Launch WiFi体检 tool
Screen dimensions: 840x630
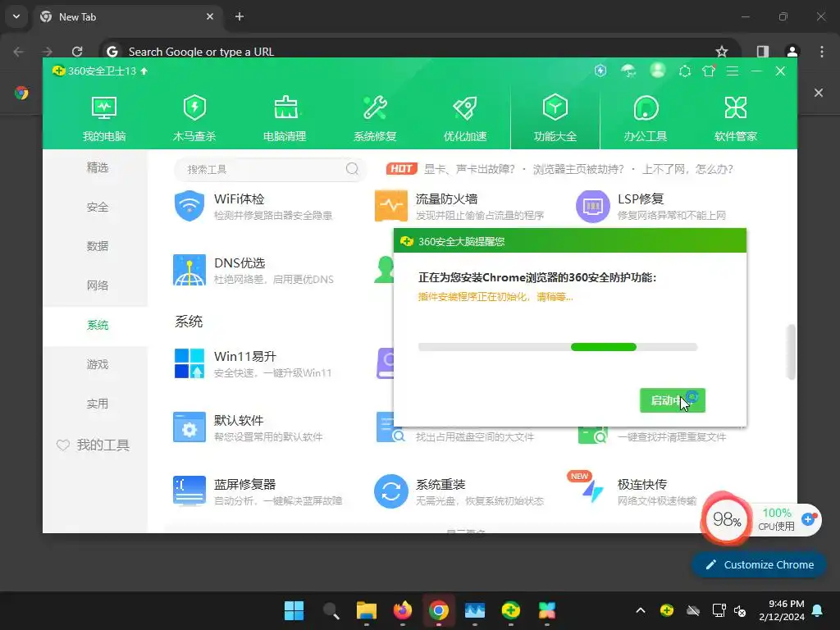tap(253, 206)
